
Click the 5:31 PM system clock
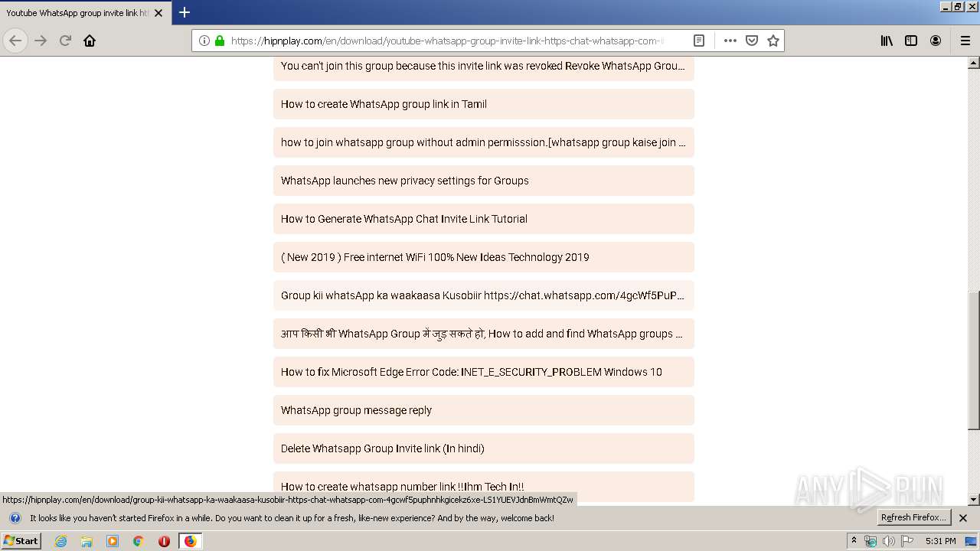point(940,541)
